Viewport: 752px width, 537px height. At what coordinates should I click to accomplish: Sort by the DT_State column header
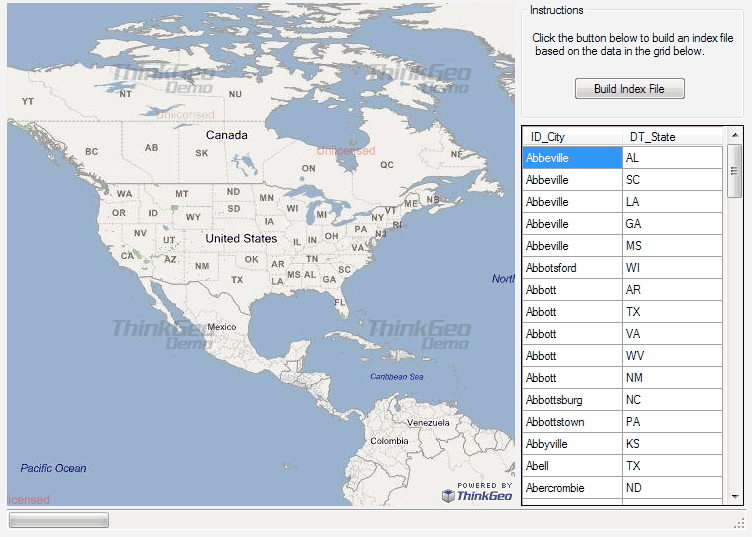672,137
